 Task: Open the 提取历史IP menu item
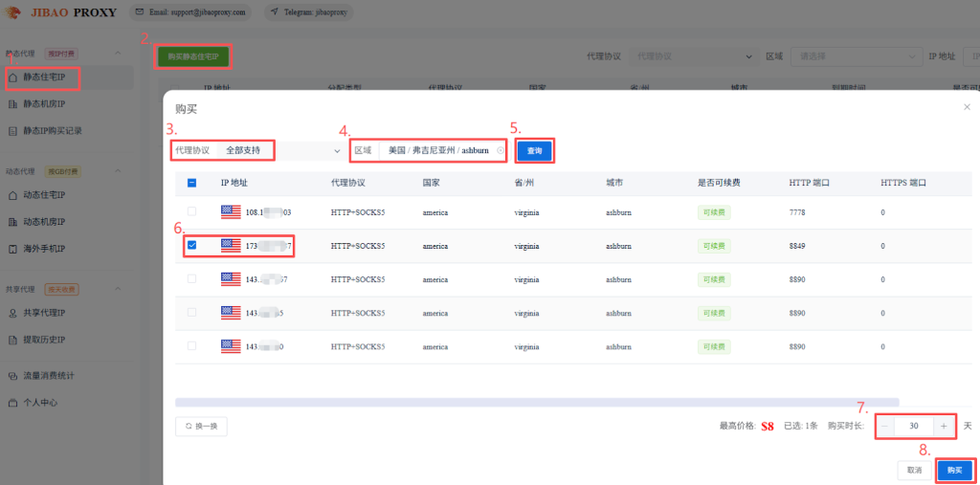(x=44, y=340)
